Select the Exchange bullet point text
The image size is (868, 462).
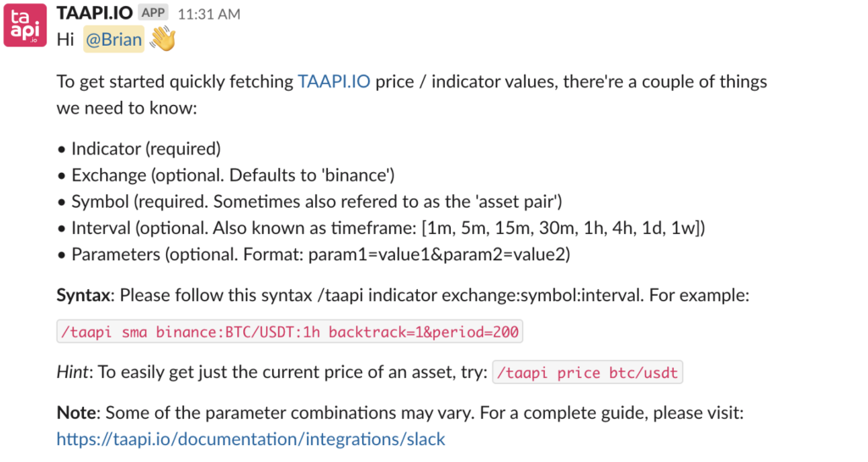coord(233,175)
